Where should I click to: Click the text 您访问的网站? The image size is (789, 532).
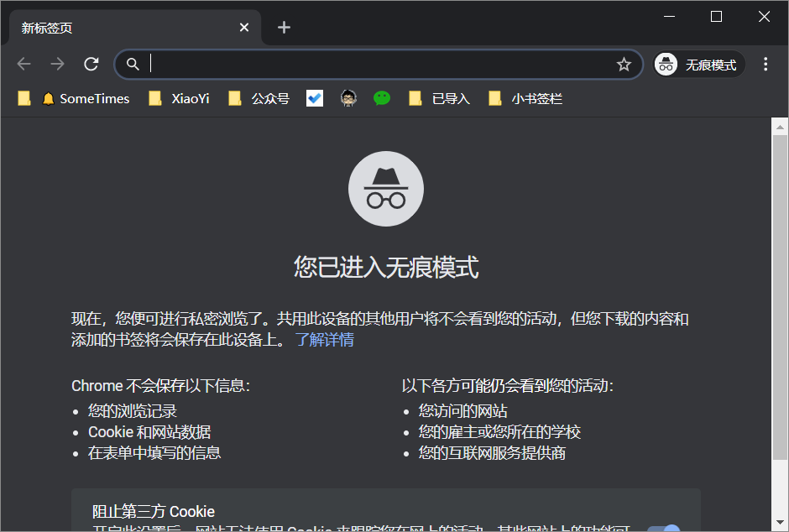[463, 411]
